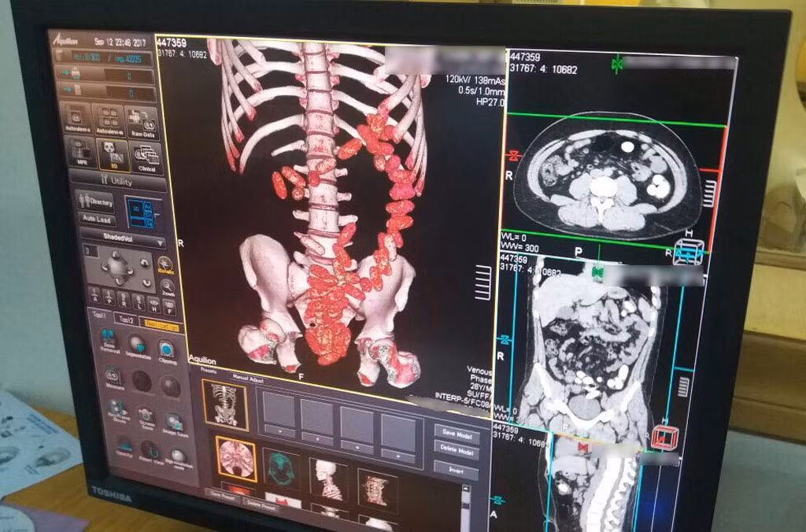Click the Delete Model button

click(457, 450)
